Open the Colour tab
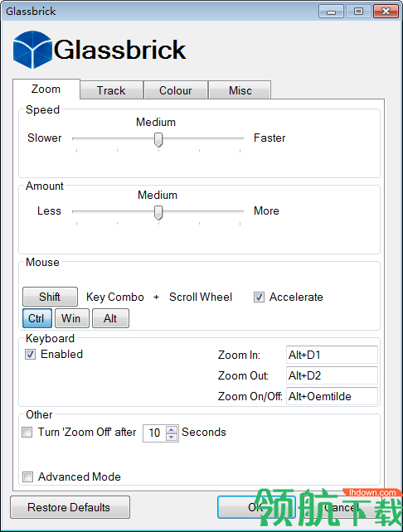The height and width of the screenshot is (532, 403). [176, 90]
